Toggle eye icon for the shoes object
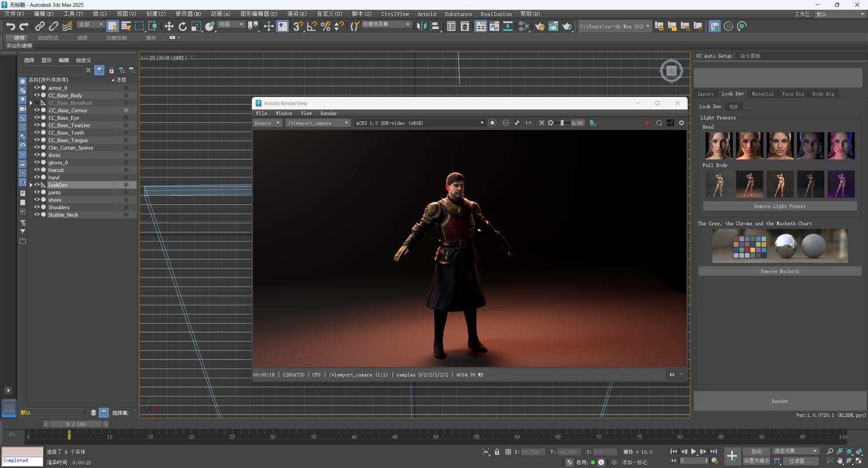The width and height of the screenshot is (868, 468). point(36,200)
